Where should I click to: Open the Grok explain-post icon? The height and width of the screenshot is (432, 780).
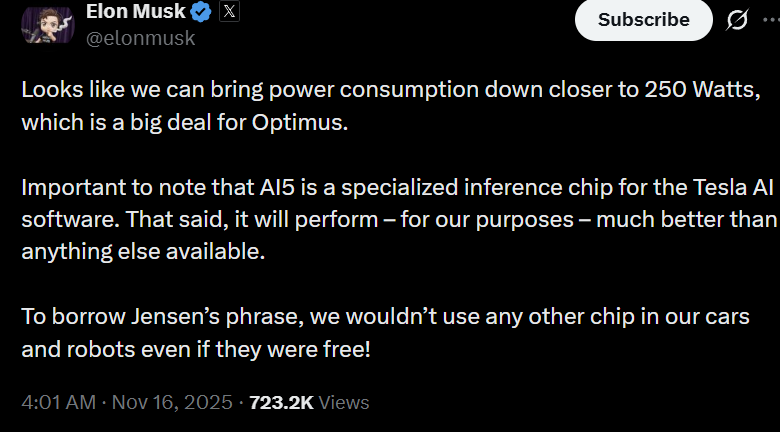(738, 20)
